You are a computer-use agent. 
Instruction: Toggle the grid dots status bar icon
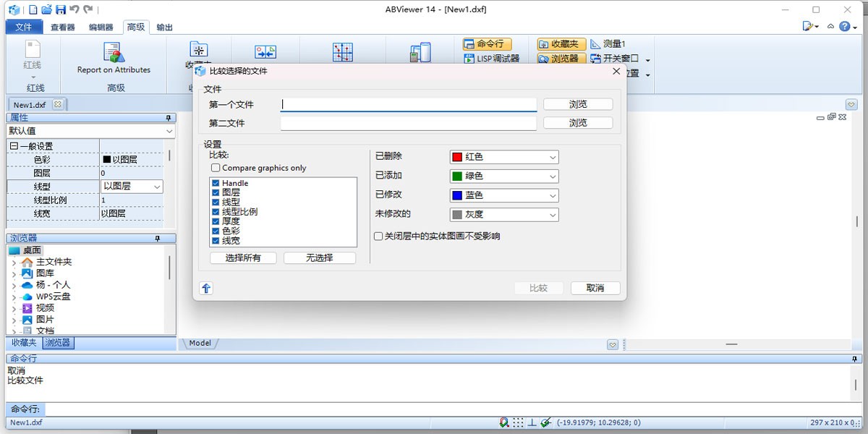[519, 422]
